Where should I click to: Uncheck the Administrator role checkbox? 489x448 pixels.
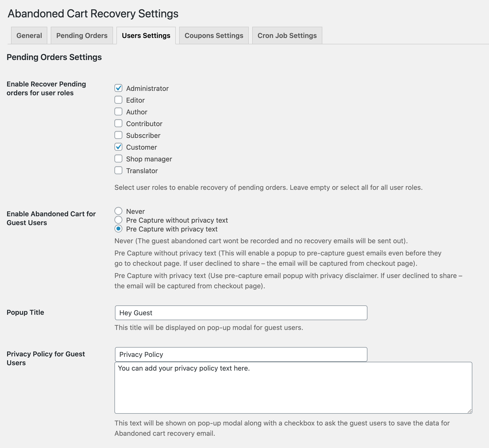pyautogui.click(x=118, y=88)
